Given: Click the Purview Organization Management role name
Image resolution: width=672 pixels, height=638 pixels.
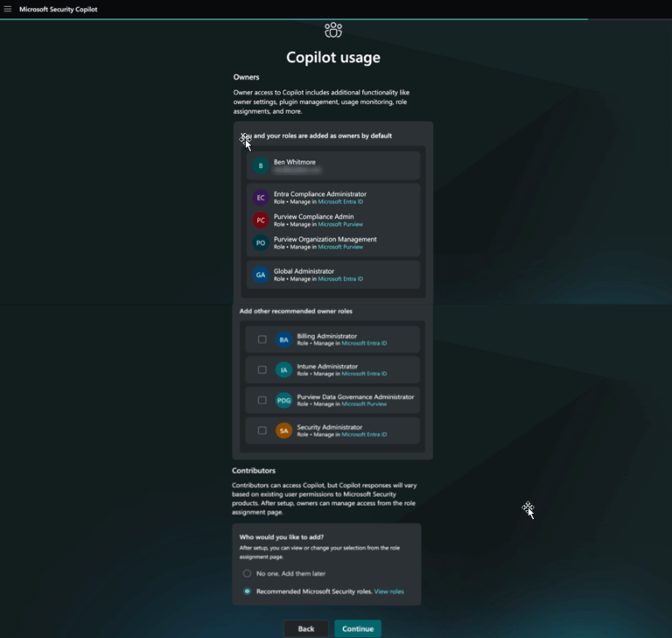Looking at the screenshot, I should coord(325,240).
